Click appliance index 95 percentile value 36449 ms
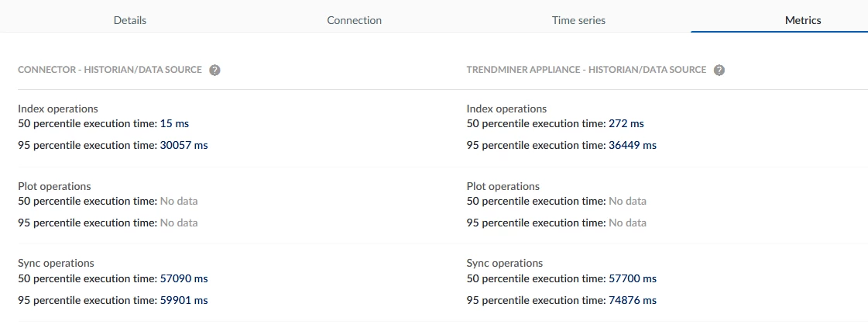This screenshot has width=868, height=335. click(x=632, y=145)
